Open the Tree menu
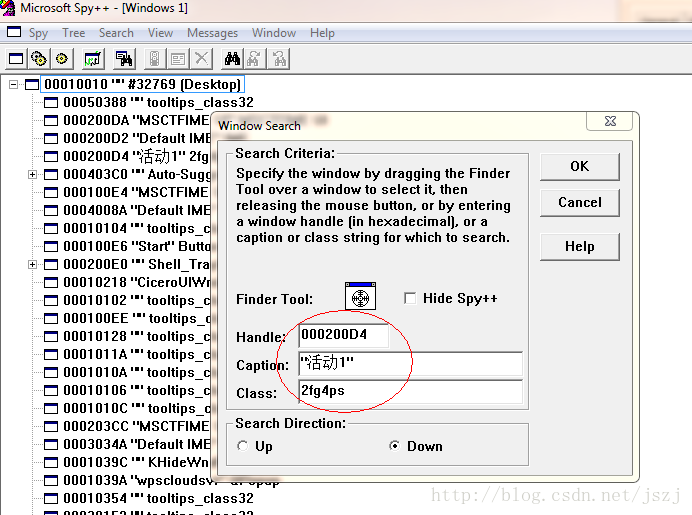The width and height of the screenshot is (692, 515). [x=74, y=33]
